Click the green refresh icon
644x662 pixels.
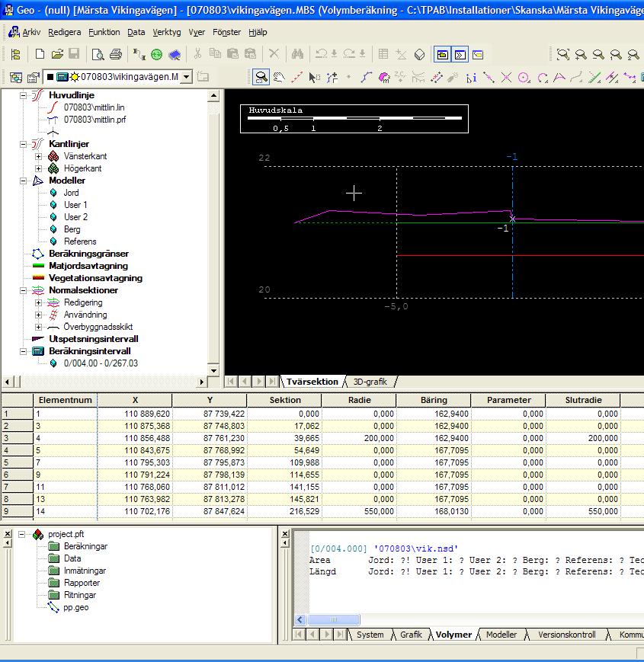coord(157,54)
